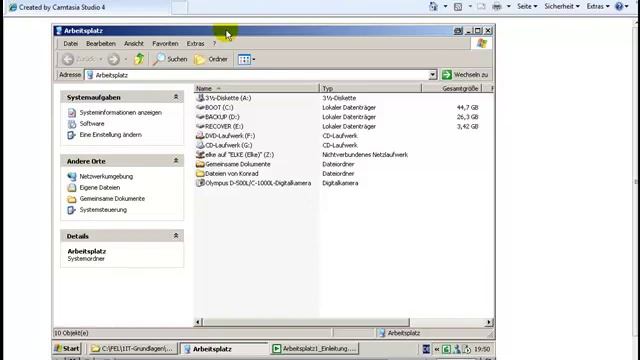Click the Windows Start button

(67, 349)
